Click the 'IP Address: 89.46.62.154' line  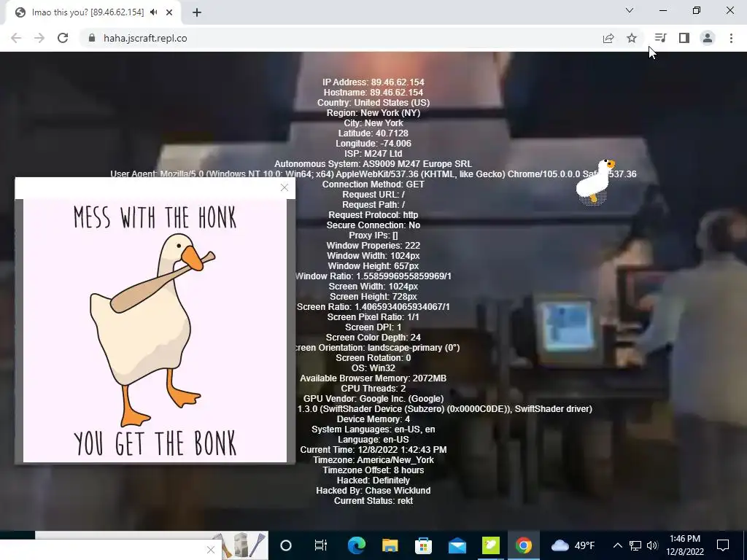coord(373,82)
